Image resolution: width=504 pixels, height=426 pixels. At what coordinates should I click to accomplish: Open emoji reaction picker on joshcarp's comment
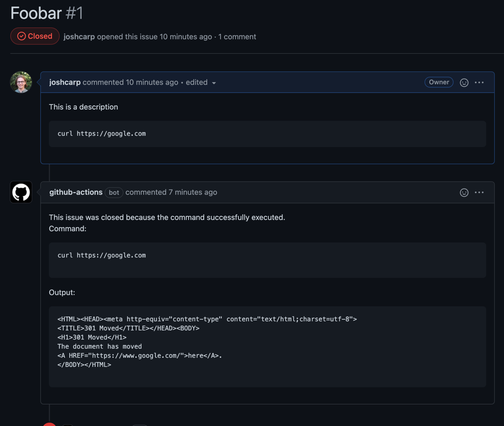click(x=464, y=83)
